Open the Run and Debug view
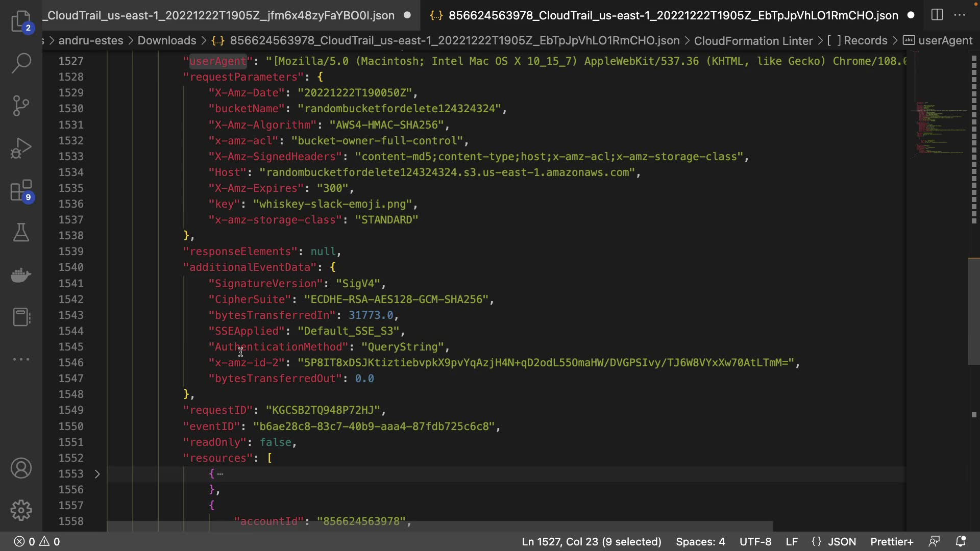Viewport: 980px width, 551px height. click(x=21, y=148)
